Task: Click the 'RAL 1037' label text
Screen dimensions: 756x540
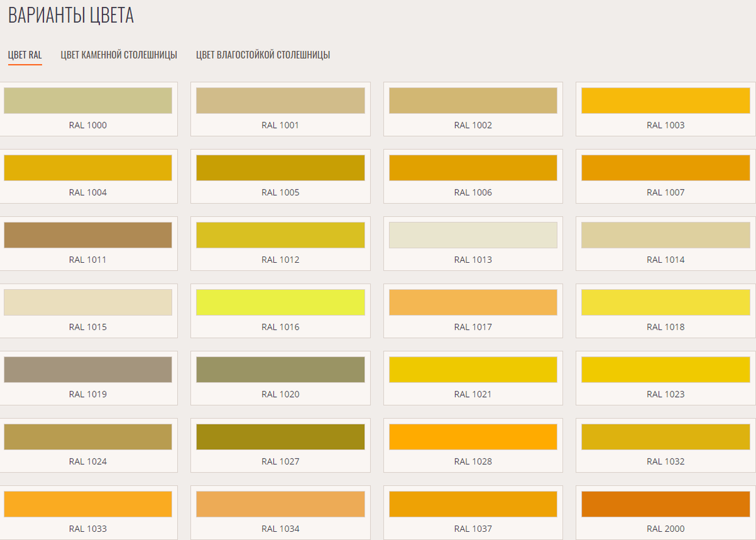Action: [473, 529]
